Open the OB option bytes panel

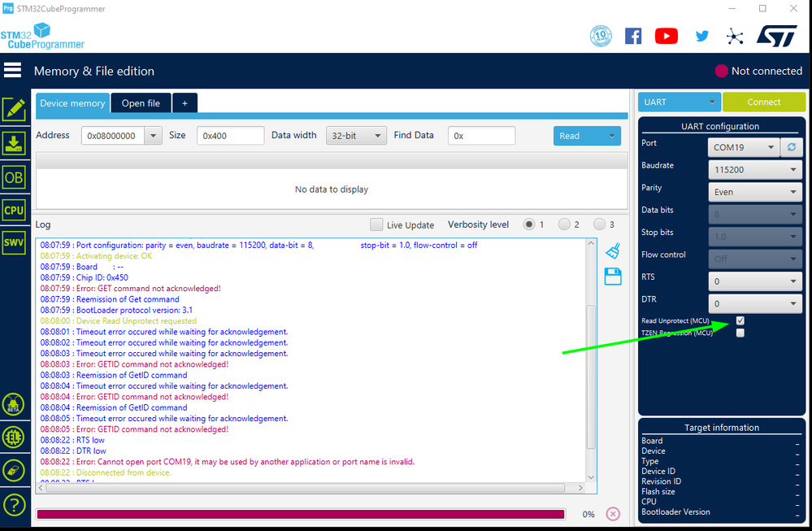(x=14, y=178)
